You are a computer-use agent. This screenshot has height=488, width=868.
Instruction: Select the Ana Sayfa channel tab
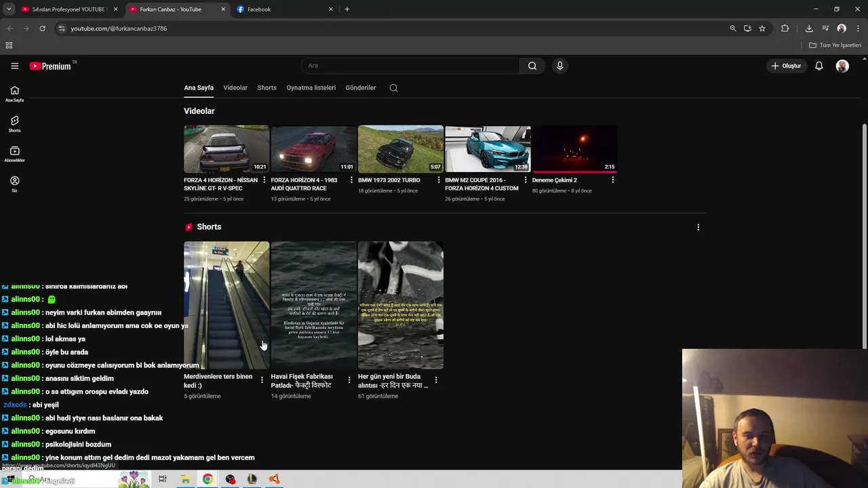pyautogui.click(x=199, y=87)
